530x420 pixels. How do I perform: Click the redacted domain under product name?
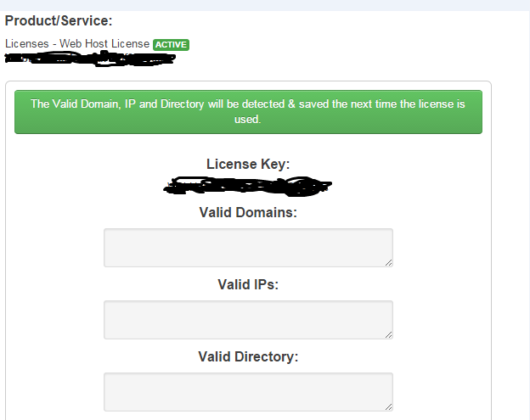[90, 59]
